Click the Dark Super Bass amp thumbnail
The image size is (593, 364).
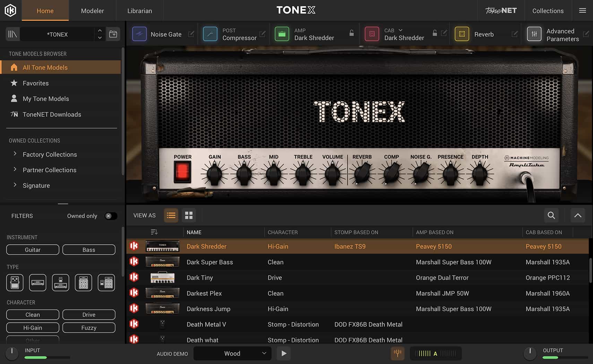click(162, 262)
